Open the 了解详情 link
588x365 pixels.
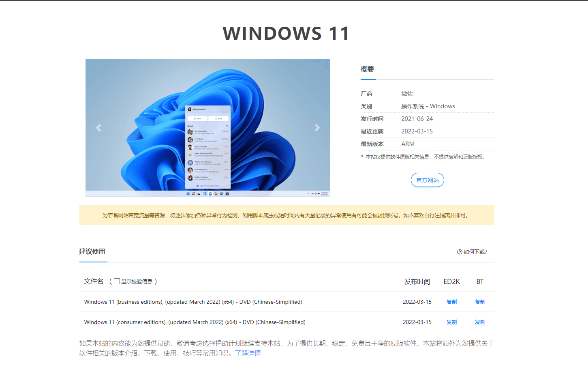pos(248,353)
